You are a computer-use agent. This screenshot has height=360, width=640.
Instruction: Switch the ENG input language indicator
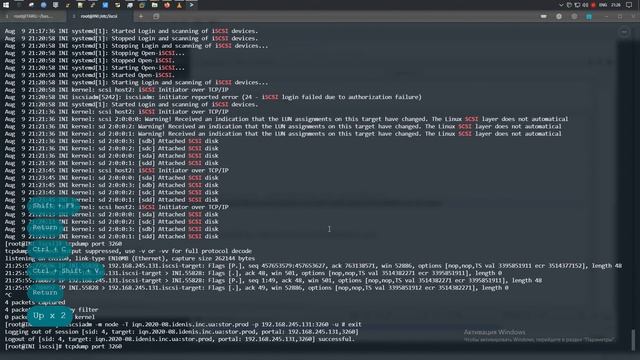603,5
